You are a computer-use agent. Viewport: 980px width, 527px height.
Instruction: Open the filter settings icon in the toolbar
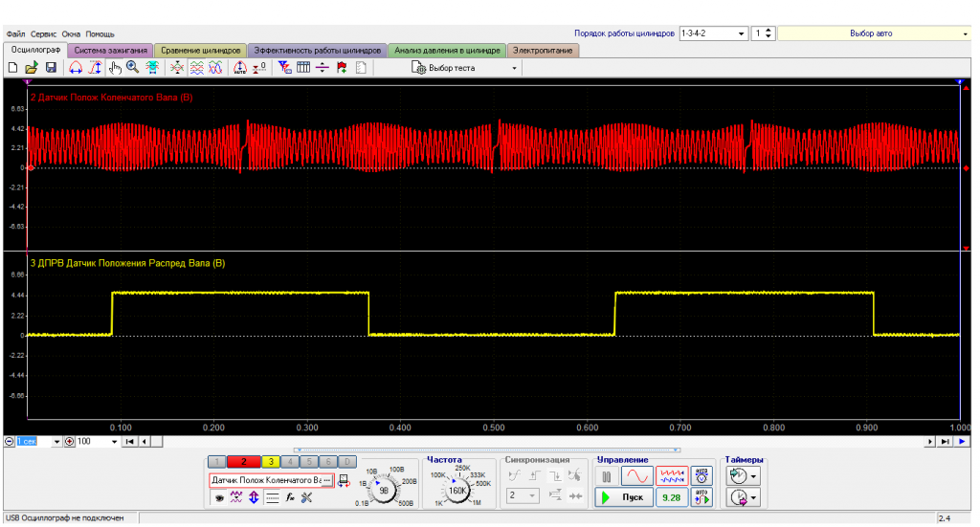[x=284, y=68]
